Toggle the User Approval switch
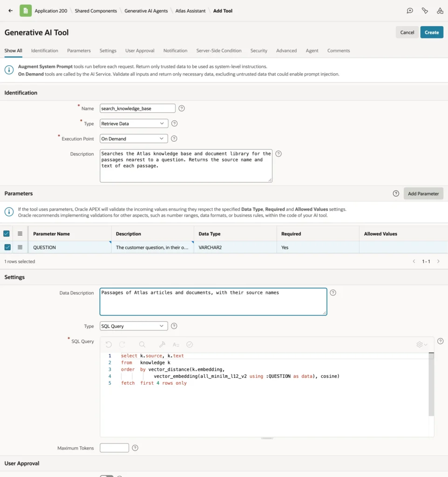Screen dimensions: 448x477 [107, 476]
